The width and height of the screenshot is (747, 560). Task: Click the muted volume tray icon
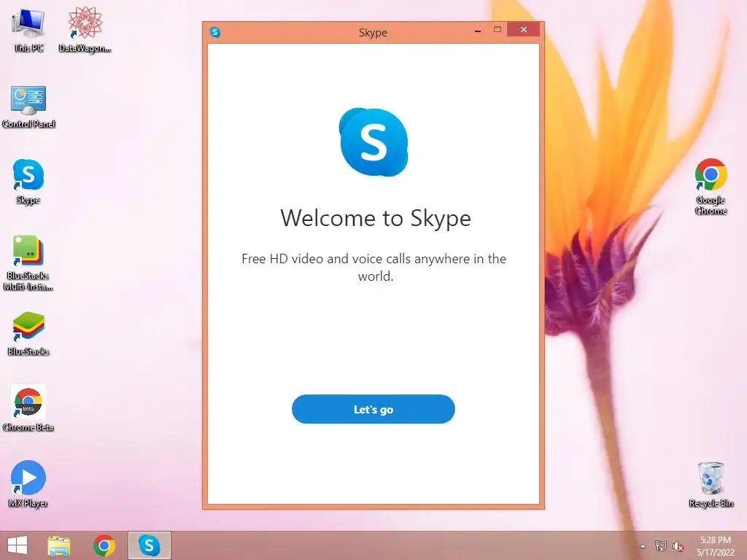pyautogui.click(x=678, y=546)
